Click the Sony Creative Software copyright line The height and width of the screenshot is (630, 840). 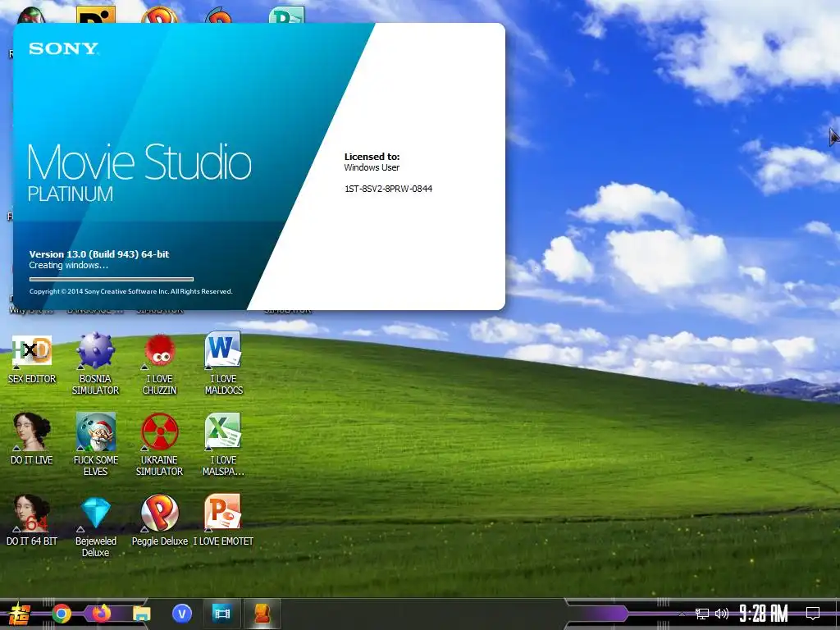130,291
